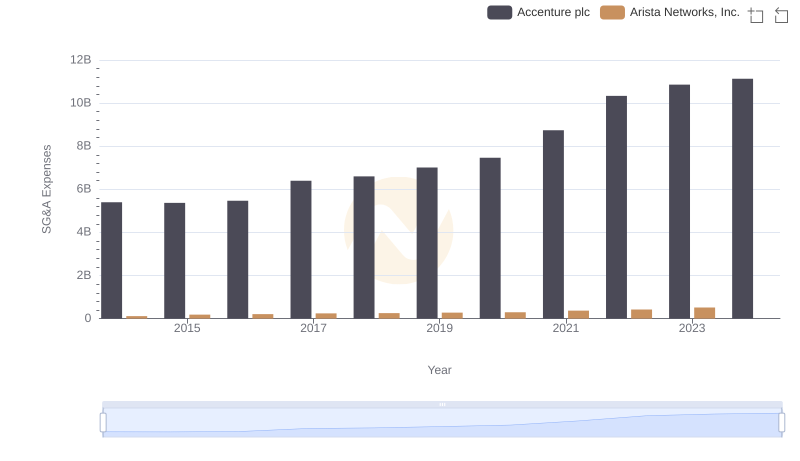
Task: Click the 2017 x-axis label
Action: [x=313, y=328]
